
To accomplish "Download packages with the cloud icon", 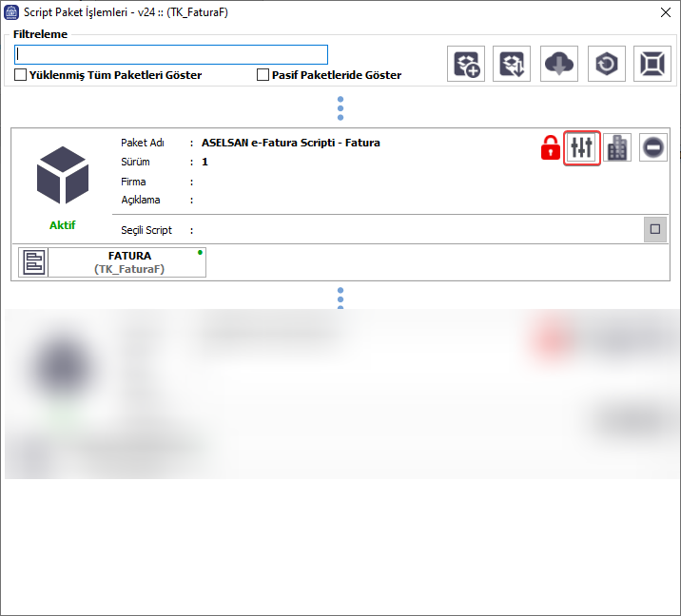I will click(x=558, y=65).
